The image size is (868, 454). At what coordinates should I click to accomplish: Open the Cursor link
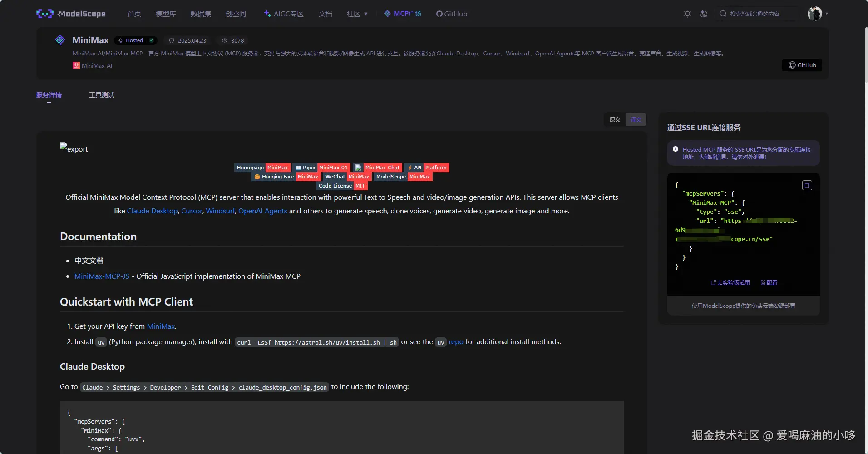192,211
